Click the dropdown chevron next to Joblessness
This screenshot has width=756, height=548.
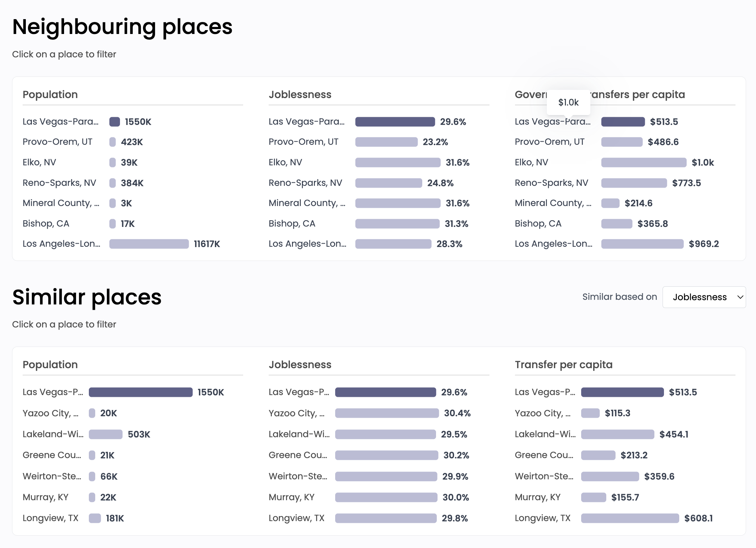point(740,297)
